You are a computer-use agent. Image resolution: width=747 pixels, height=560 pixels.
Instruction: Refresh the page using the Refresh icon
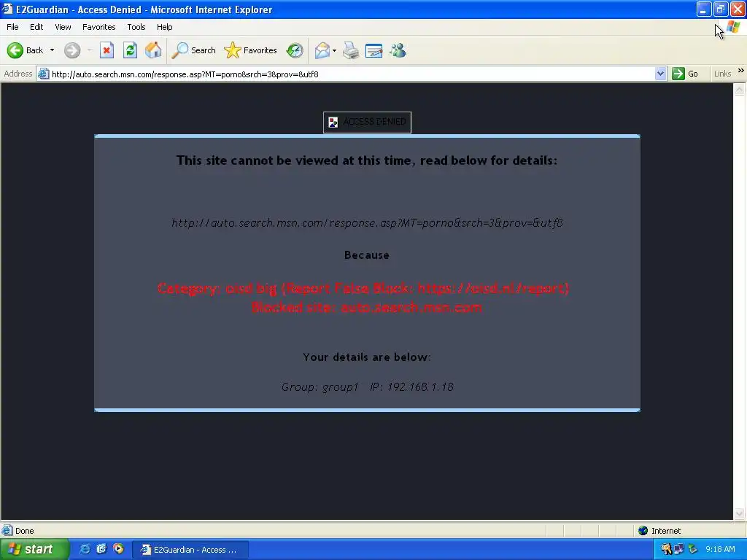[130, 50]
